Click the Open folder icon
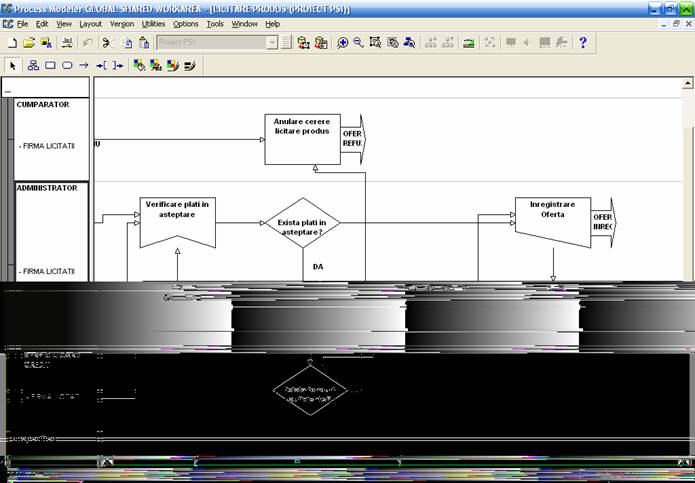 coord(29,43)
